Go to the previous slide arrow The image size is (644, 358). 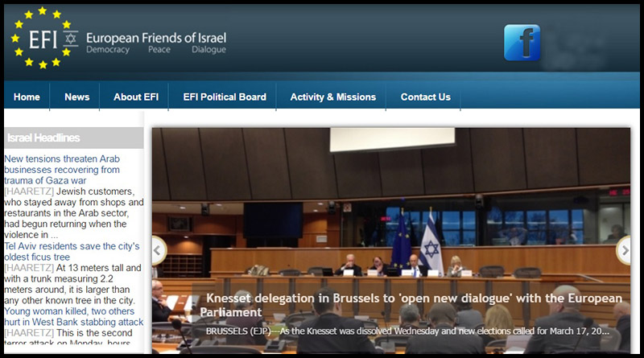coord(158,250)
